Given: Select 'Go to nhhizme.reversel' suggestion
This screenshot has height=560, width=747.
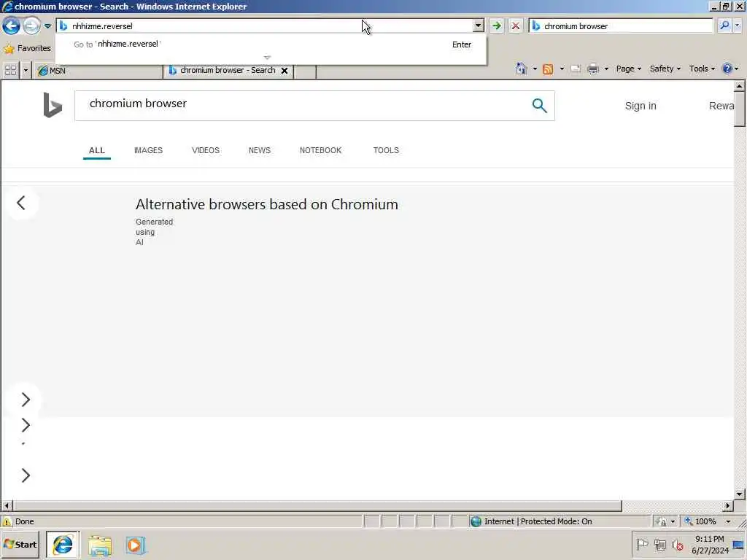Looking at the screenshot, I should pyautogui.click(x=271, y=44).
